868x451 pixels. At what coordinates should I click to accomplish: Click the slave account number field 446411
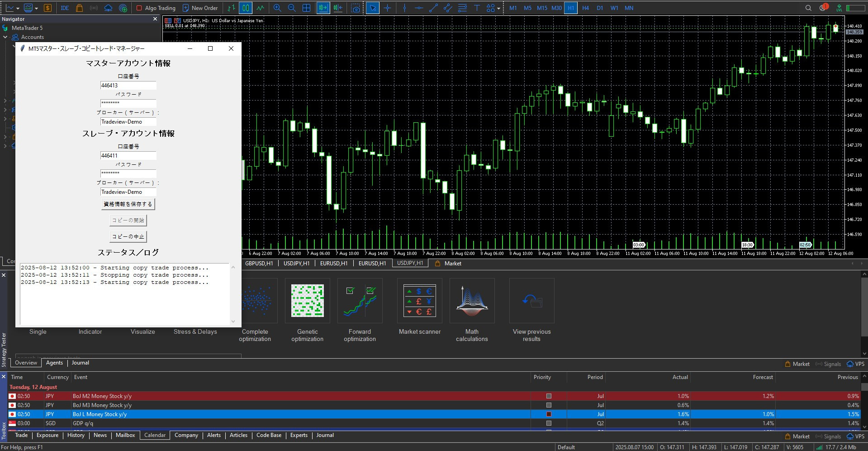point(128,156)
